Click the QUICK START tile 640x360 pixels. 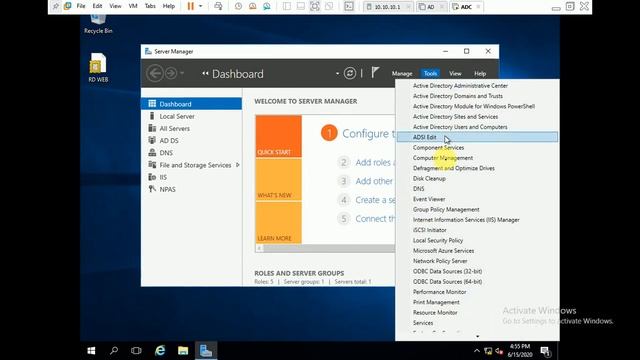click(279, 136)
